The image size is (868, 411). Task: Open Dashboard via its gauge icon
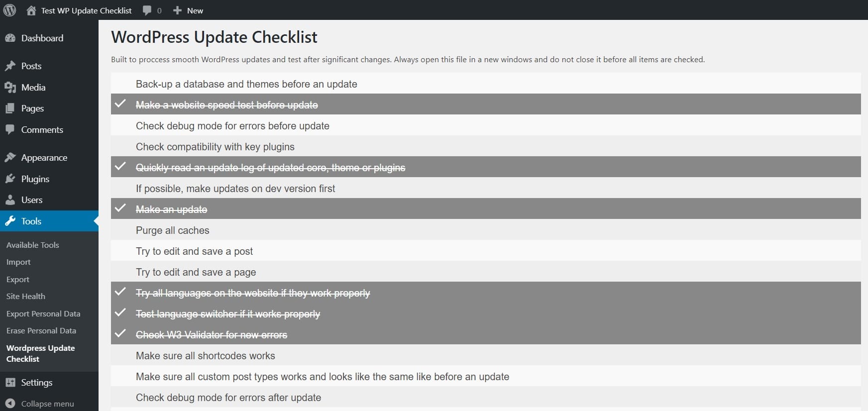coord(10,38)
